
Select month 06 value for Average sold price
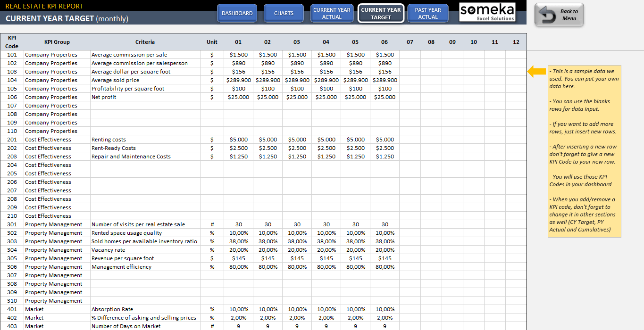pyautogui.click(x=385, y=80)
